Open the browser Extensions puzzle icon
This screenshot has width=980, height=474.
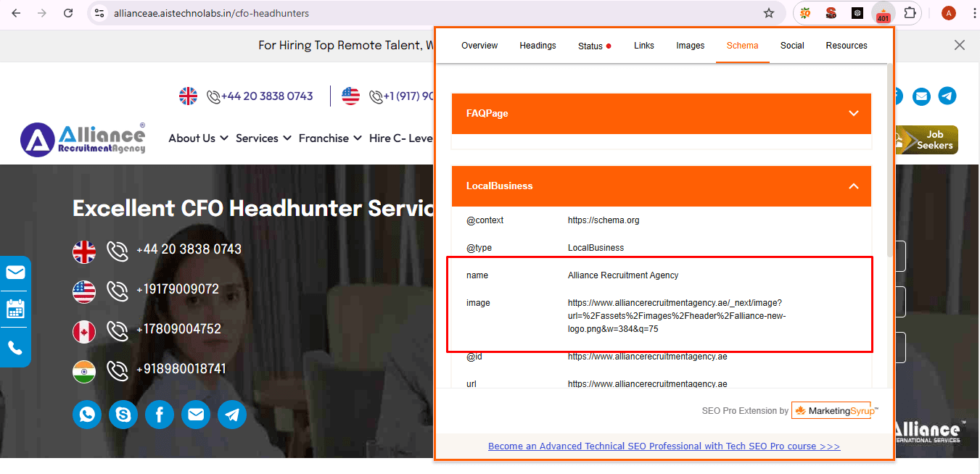coord(910,13)
